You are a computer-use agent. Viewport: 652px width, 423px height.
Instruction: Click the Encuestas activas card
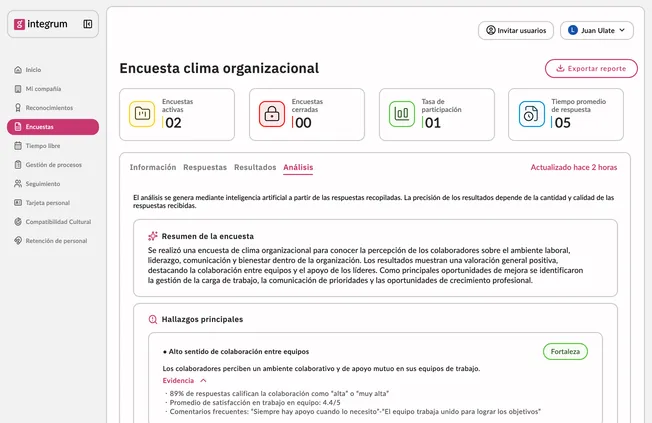(x=177, y=114)
